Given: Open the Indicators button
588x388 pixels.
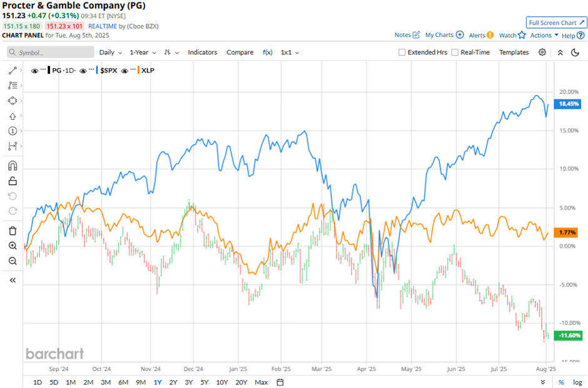Looking at the screenshot, I should 203,52.
